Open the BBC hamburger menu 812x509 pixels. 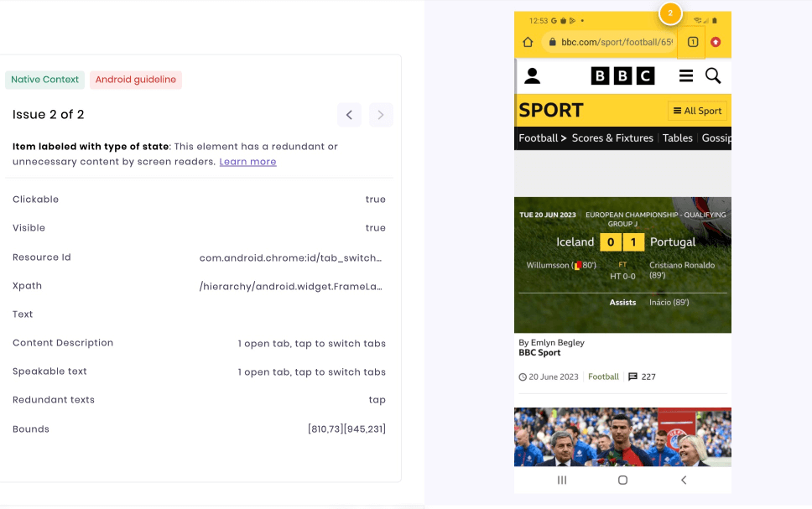point(686,76)
